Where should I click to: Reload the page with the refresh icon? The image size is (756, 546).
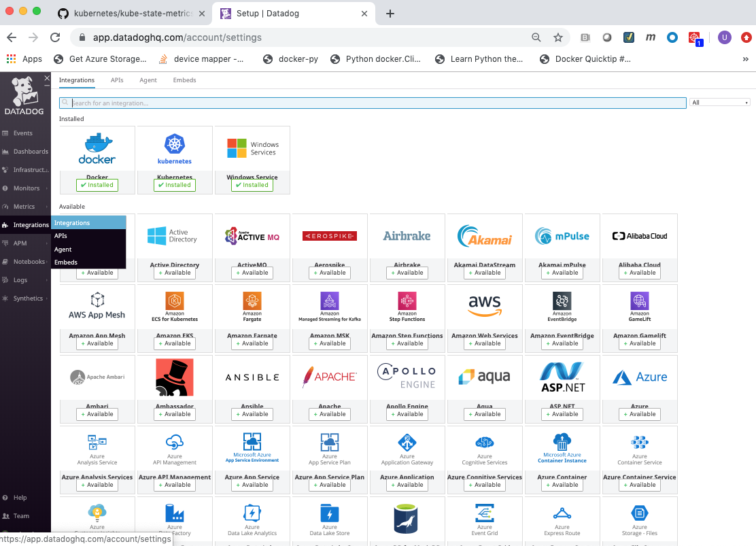pyautogui.click(x=55, y=37)
